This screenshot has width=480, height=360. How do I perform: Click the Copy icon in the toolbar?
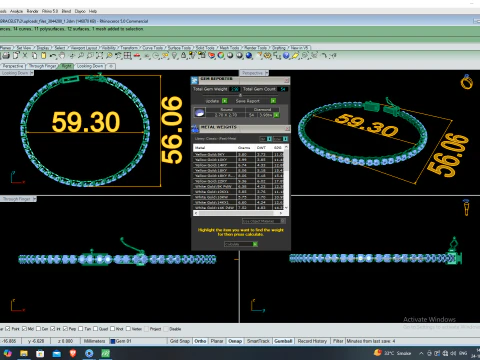(x=34, y=56)
